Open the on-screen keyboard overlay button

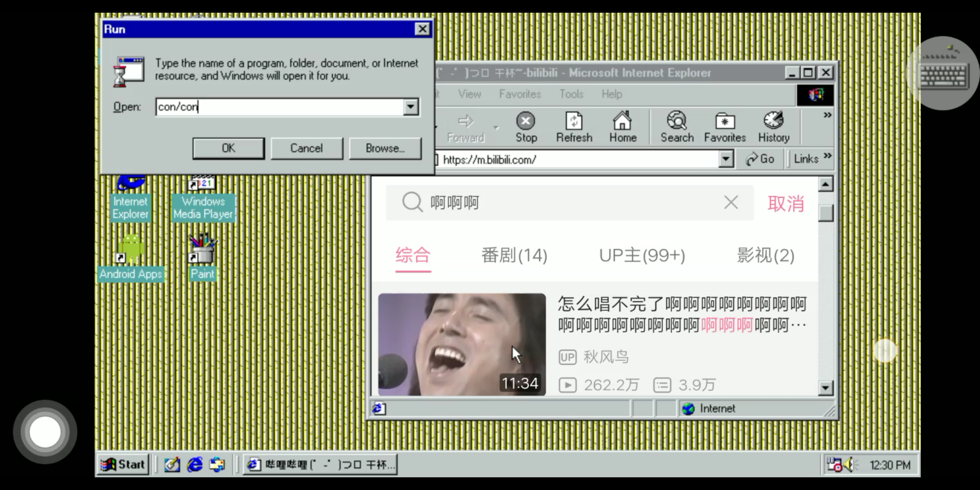click(x=943, y=73)
